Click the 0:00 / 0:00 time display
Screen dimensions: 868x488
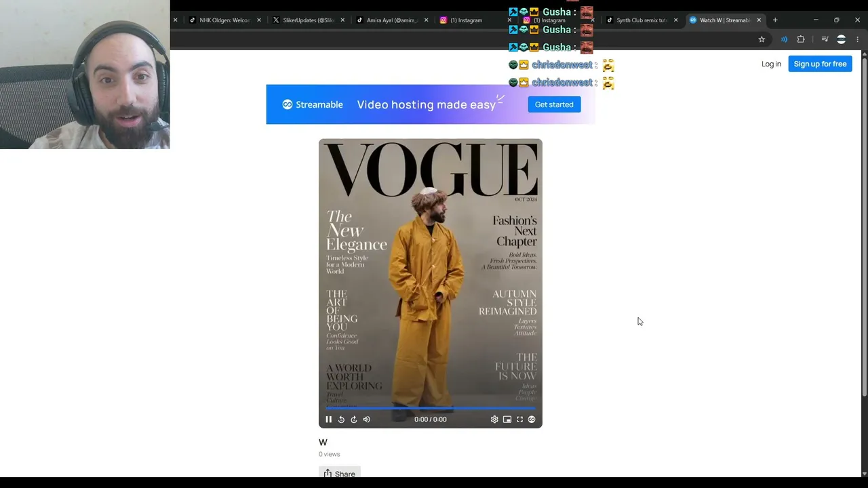(431, 420)
